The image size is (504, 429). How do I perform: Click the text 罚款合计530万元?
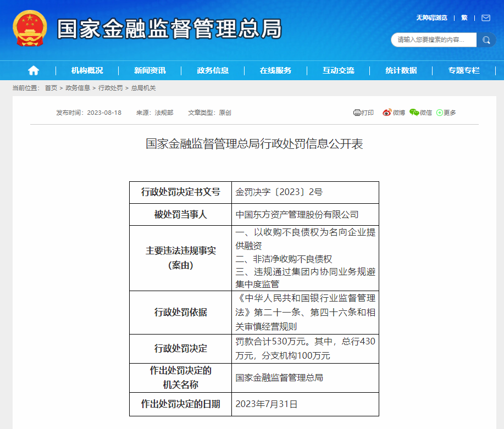click(270, 341)
